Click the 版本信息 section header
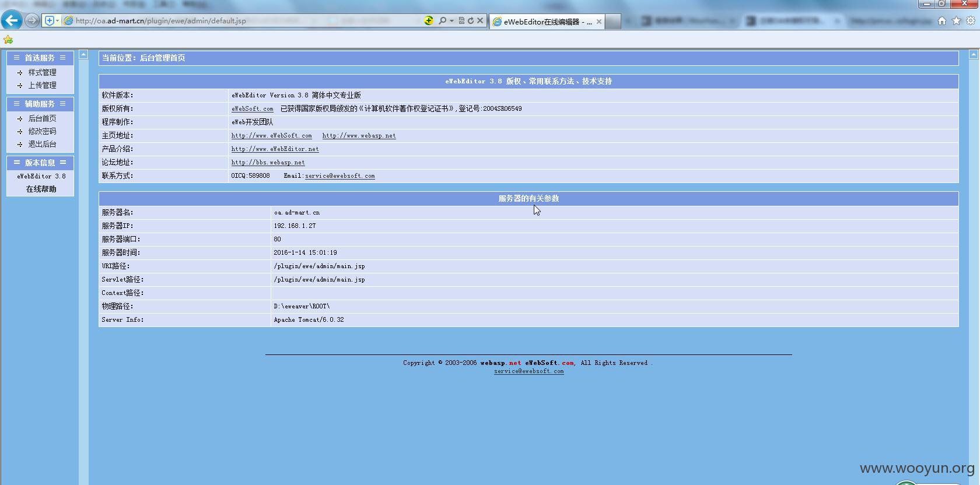Viewport: 980px width, 485px height. pos(40,163)
